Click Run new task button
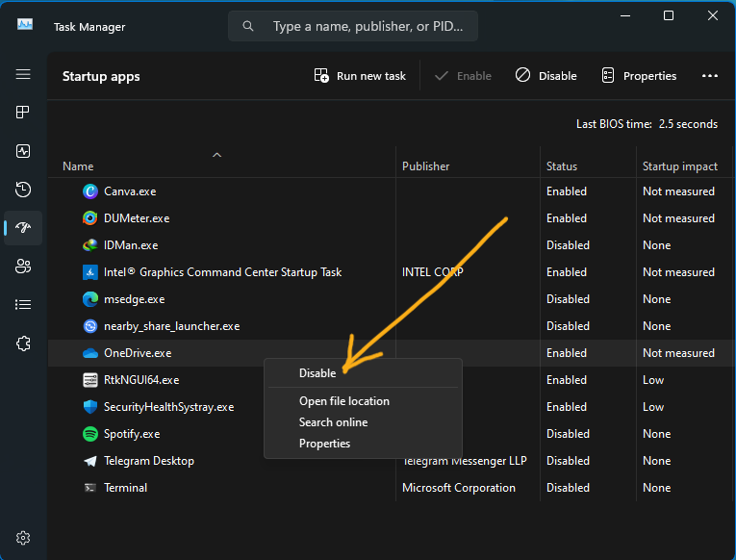This screenshot has width=736, height=560. (360, 76)
